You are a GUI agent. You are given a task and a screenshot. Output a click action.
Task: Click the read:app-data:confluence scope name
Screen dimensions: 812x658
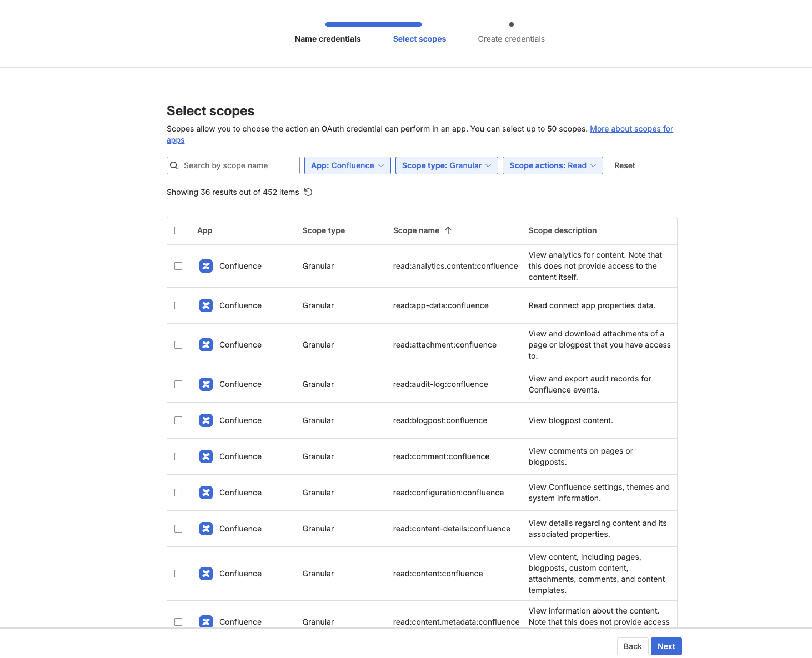point(441,305)
